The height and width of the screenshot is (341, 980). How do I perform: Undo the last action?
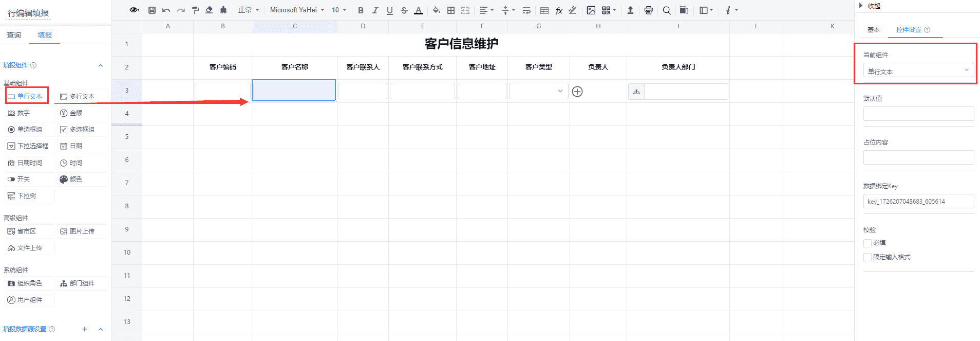pyautogui.click(x=166, y=10)
